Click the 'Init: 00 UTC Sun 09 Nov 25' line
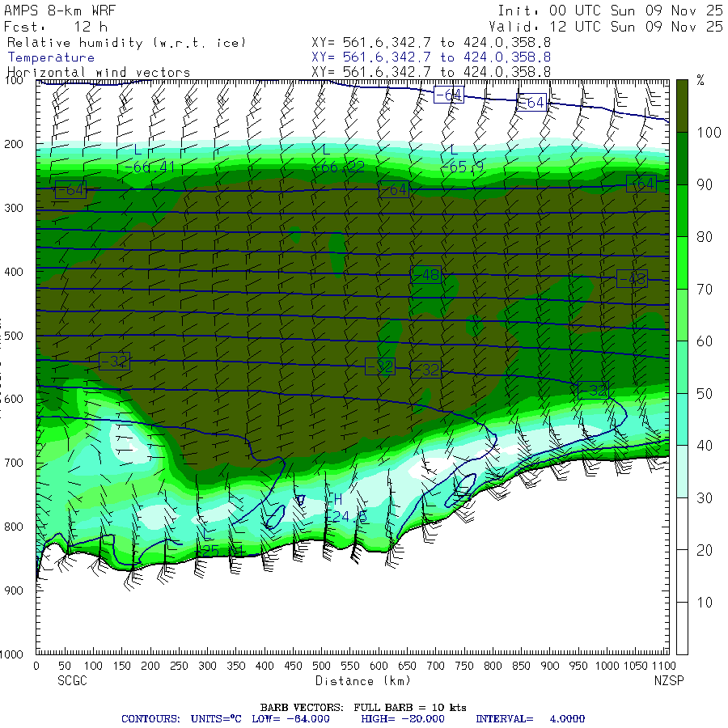728x728 pixels. point(610,11)
